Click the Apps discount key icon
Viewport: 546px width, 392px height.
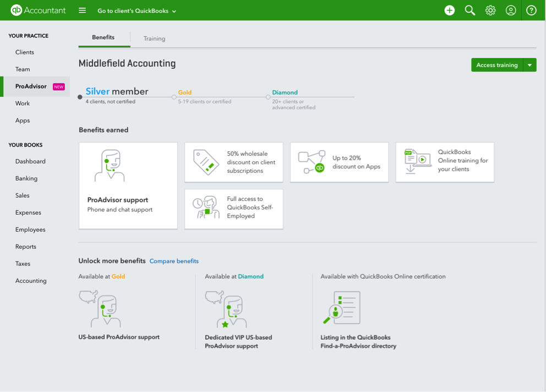pyautogui.click(x=311, y=162)
